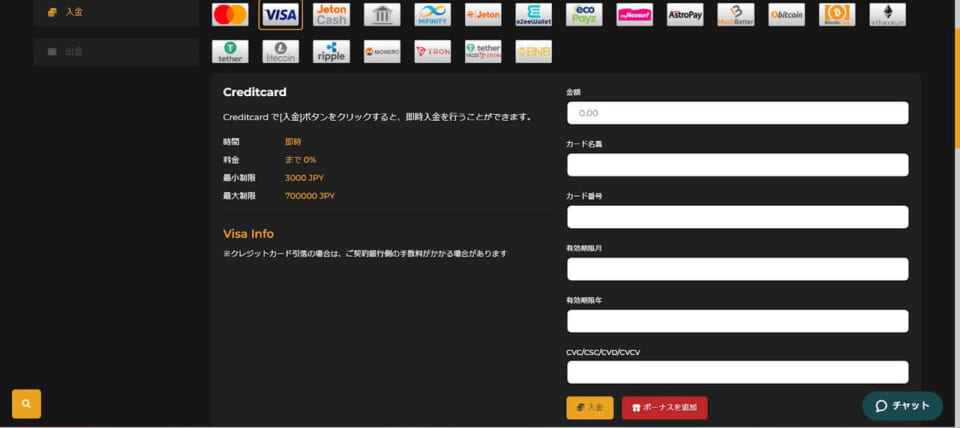Screen dimensions: 960x428
Task: Choose the MuchBetter payment option
Action: click(x=736, y=15)
